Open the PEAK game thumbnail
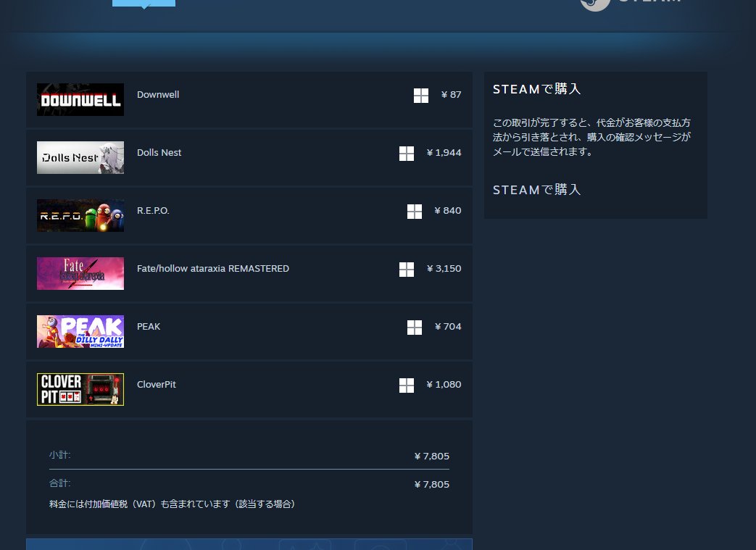Image resolution: width=756 pixels, height=550 pixels. tap(80, 332)
